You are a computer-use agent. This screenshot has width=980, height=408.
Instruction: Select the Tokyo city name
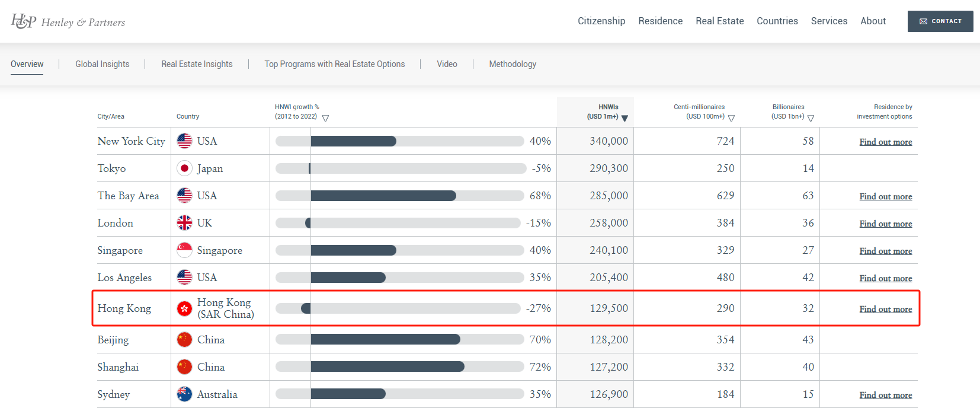[x=111, y=168]
